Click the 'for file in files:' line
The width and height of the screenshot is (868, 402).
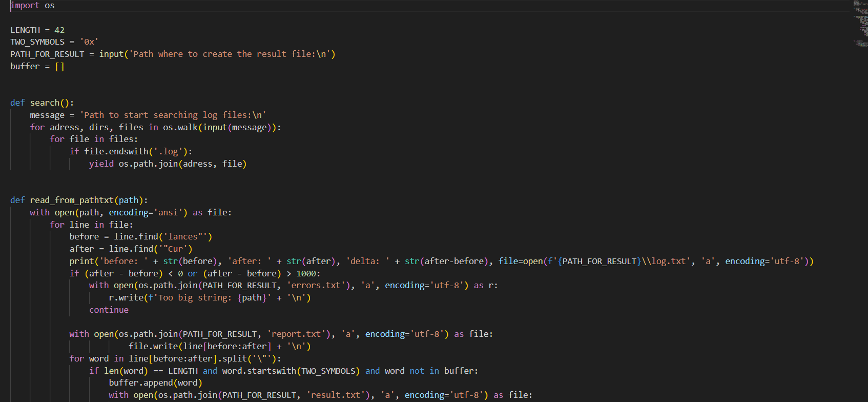[94, 139]
